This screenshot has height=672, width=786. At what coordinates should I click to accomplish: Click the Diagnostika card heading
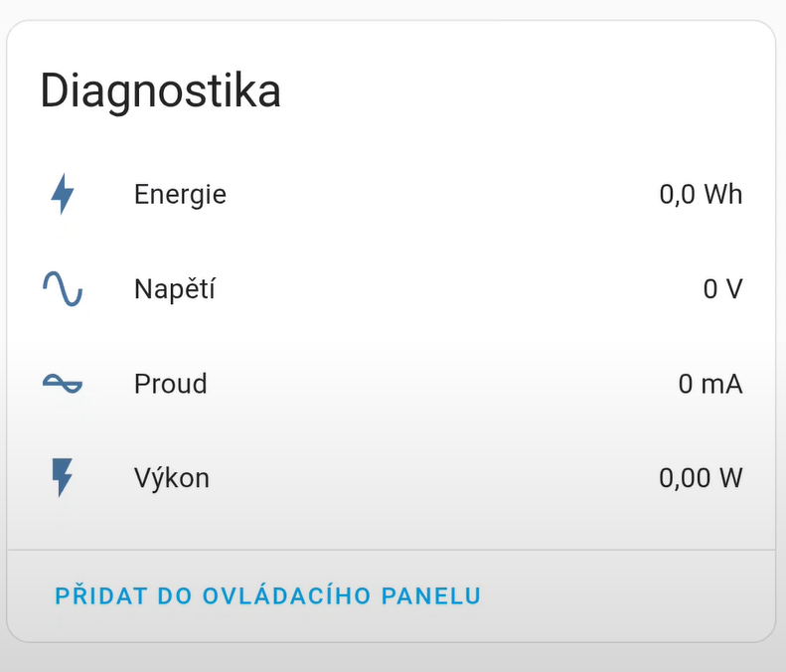(160, 91)
